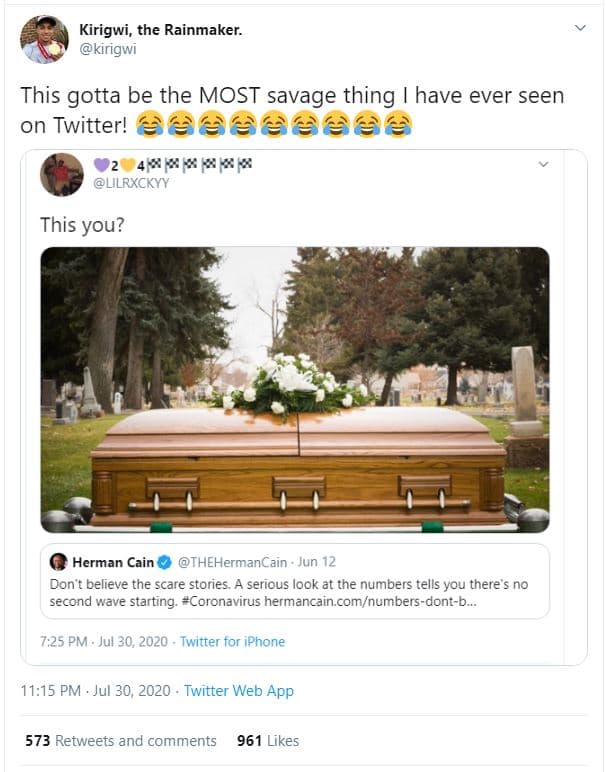Open the tweet options chevron beside Kirigwi

[x=580, y=28]
